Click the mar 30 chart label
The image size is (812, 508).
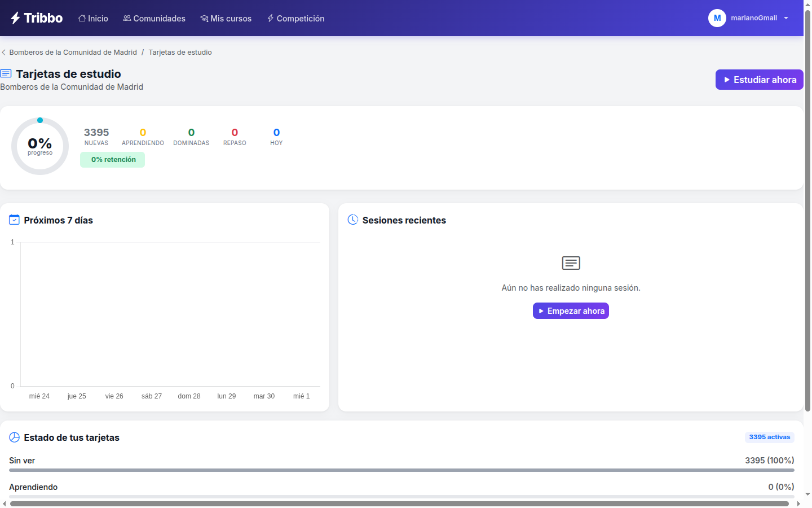(x=264, y=396)
